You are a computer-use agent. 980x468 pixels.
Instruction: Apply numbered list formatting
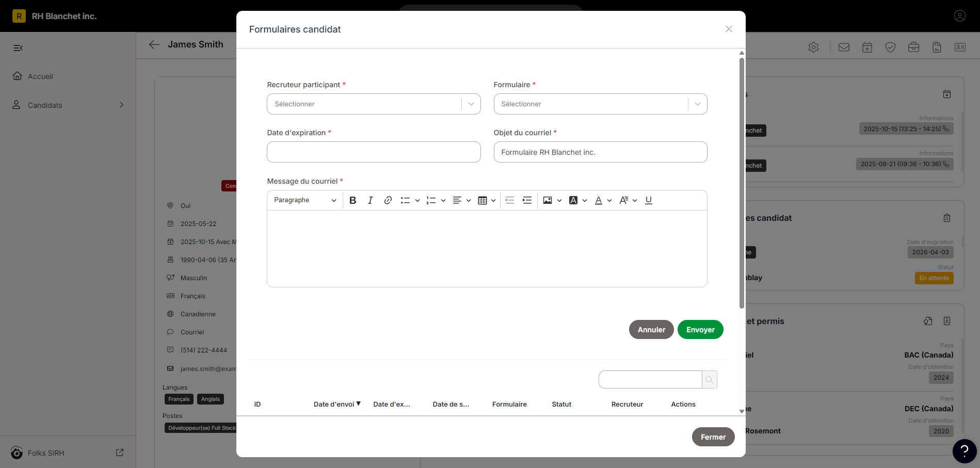click(431, 200)
